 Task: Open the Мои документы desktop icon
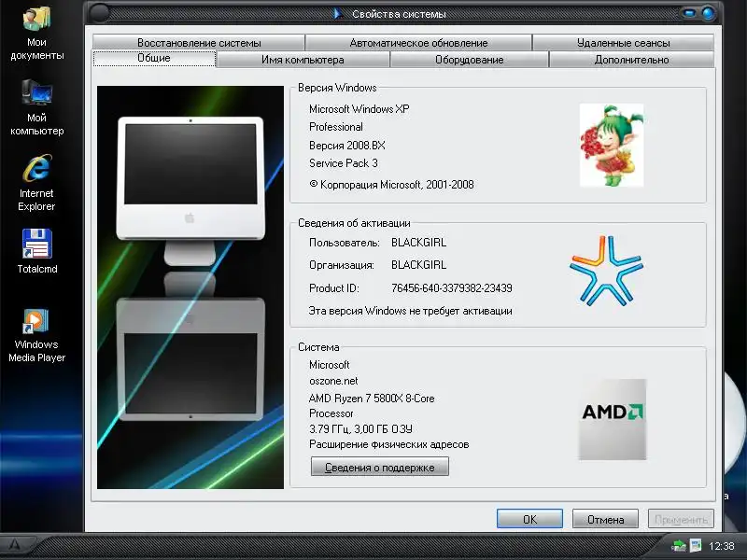click(36, 34)
